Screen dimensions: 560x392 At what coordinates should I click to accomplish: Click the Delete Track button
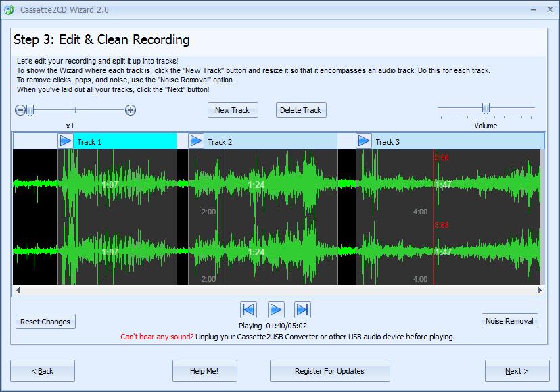click(301, 110)
